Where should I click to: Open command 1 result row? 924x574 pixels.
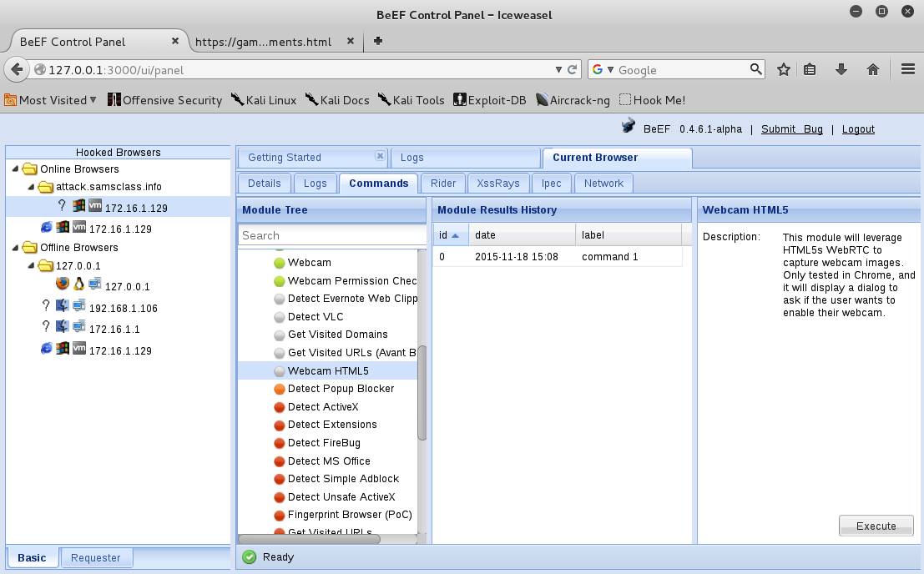tap(558, 257)
